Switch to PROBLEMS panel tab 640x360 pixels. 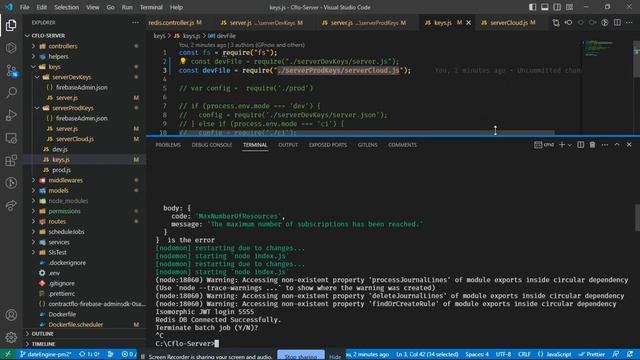168,145
